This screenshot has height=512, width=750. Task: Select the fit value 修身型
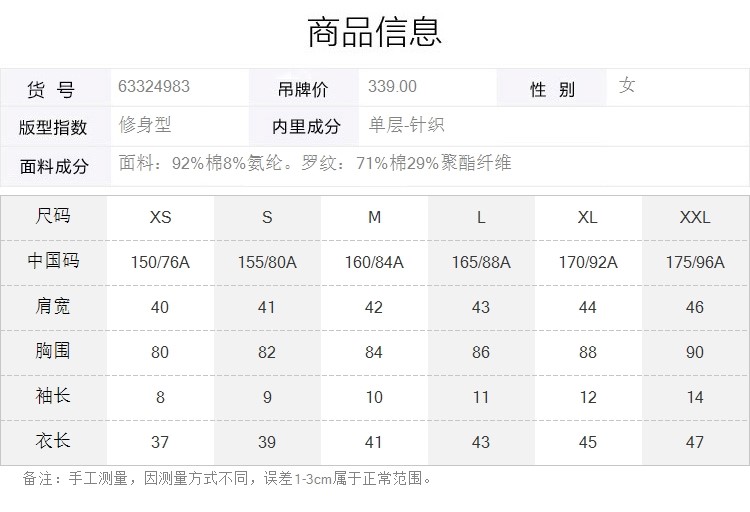pos(145,125)
